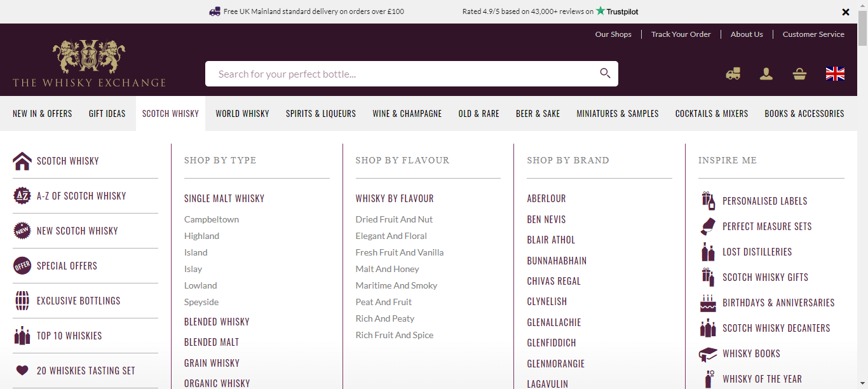The image size is (868, 389).
Task: Click the Scotch Whisky Decanters icon
Action: [708, 328]
